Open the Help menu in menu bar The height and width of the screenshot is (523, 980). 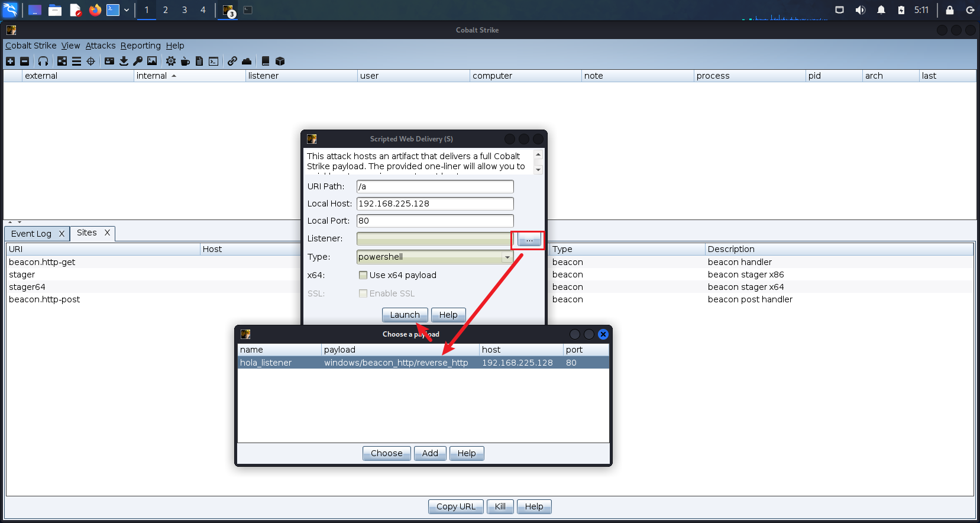click(x=175, y=46)
